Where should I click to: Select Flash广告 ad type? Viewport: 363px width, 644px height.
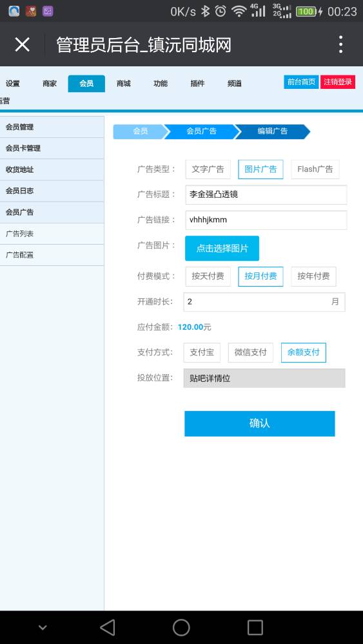click(315, 169)
